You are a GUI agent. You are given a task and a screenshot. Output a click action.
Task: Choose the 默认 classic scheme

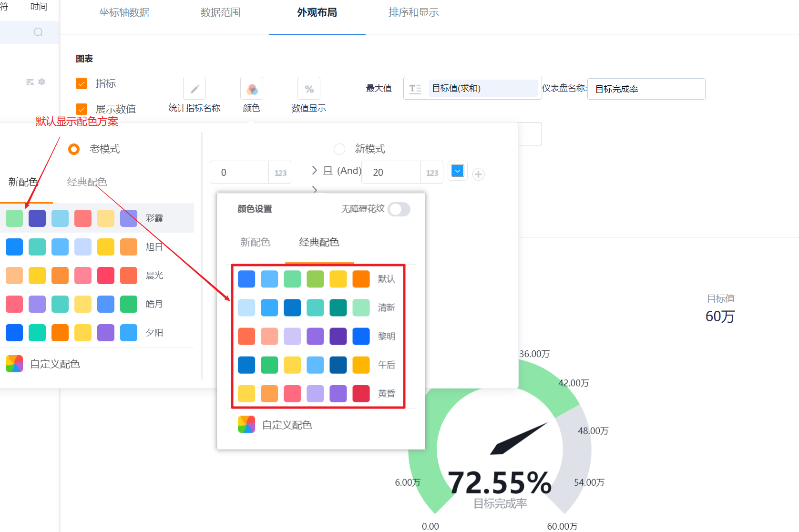pos(318,279)
